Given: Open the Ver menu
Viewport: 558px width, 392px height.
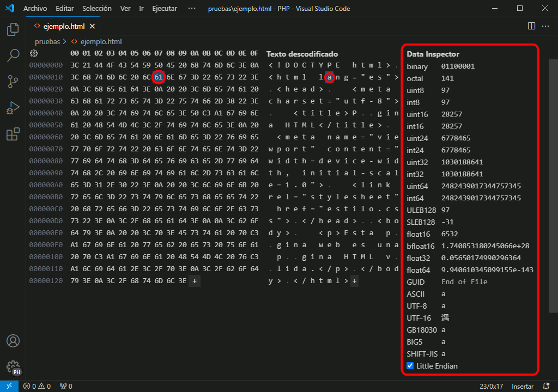Looking at the screenshot, I should pos(125,8).
